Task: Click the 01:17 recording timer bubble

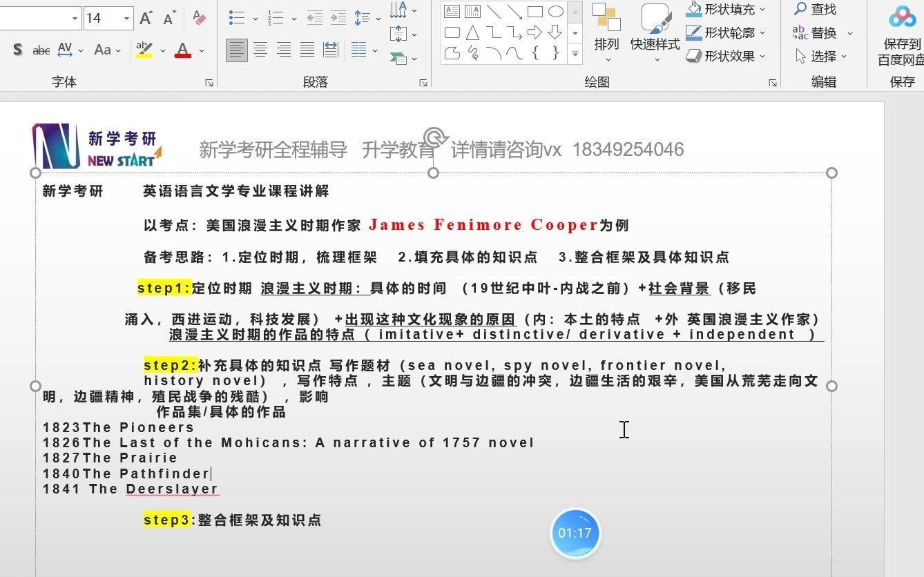Action: click(575, 533)
